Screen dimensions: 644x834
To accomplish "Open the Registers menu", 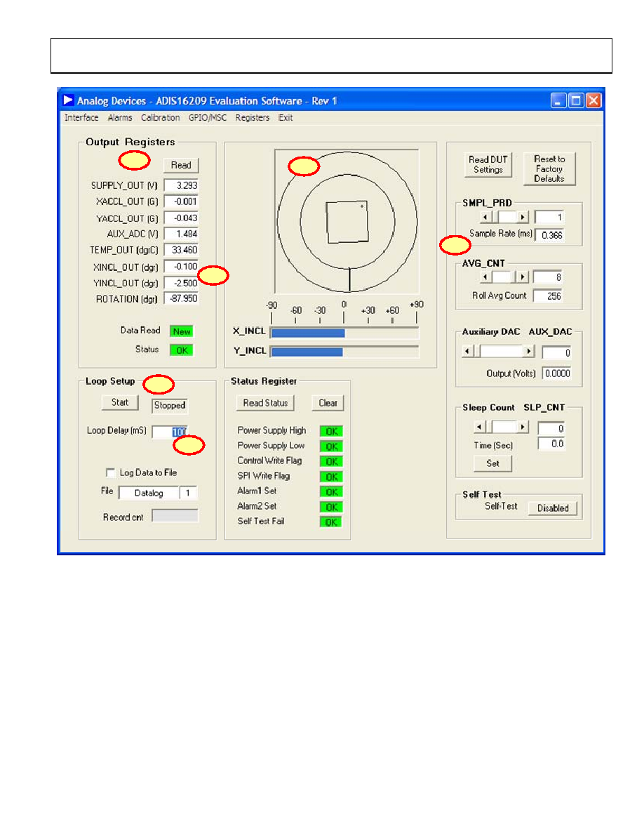I will [x=253, y=117].
